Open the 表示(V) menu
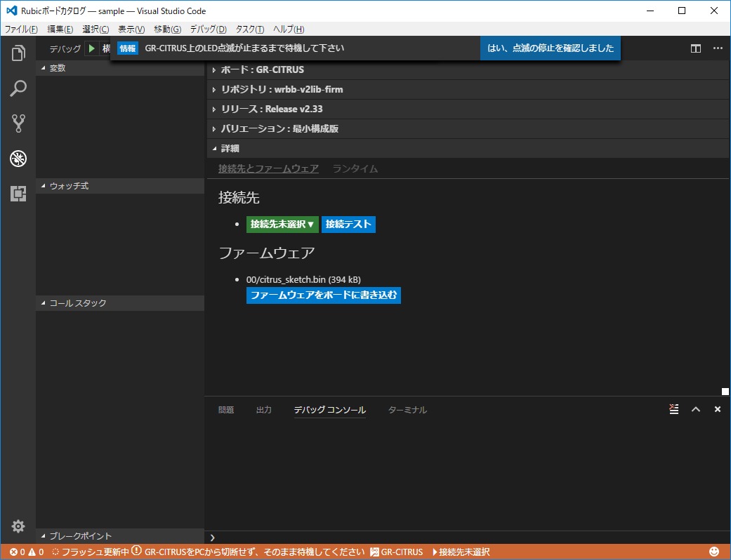This screenshot has width=731, height=560. [x=131, y=29]
